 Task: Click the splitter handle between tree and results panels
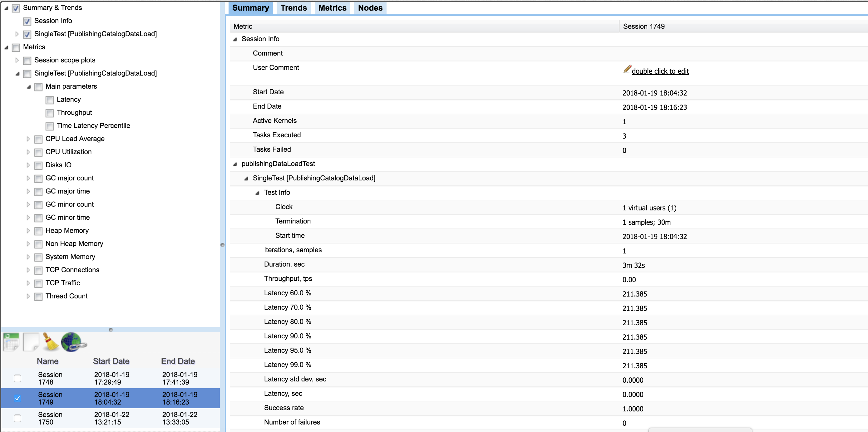click(x=222, y=245)
